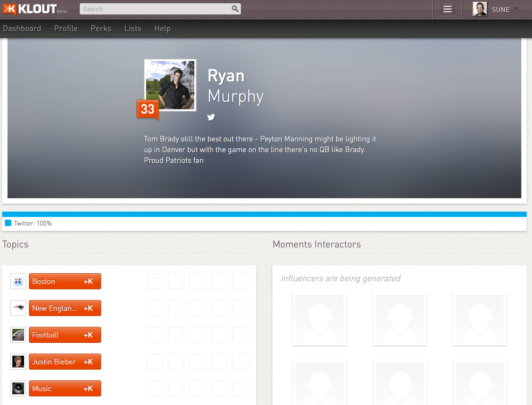Open the Lists navigation item

pyautogui.click(x=132, y=28)
